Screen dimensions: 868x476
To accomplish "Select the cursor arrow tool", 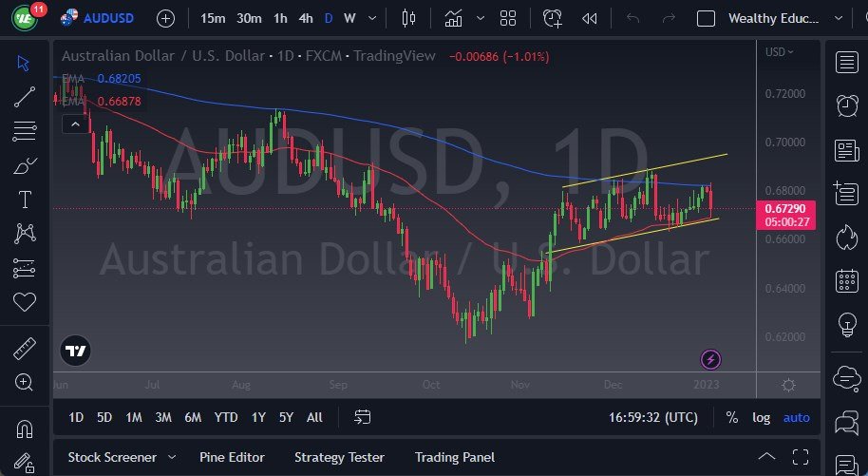I will pos(24,63).
